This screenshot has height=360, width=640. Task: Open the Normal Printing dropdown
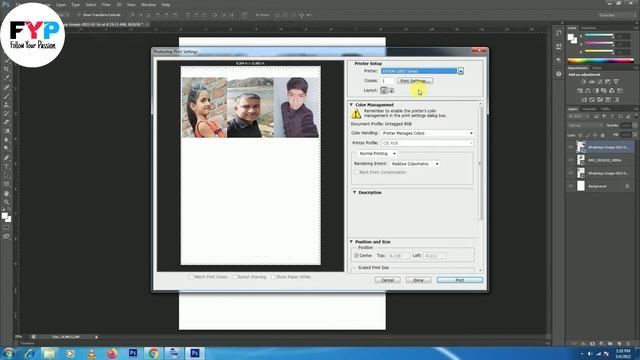377,153
